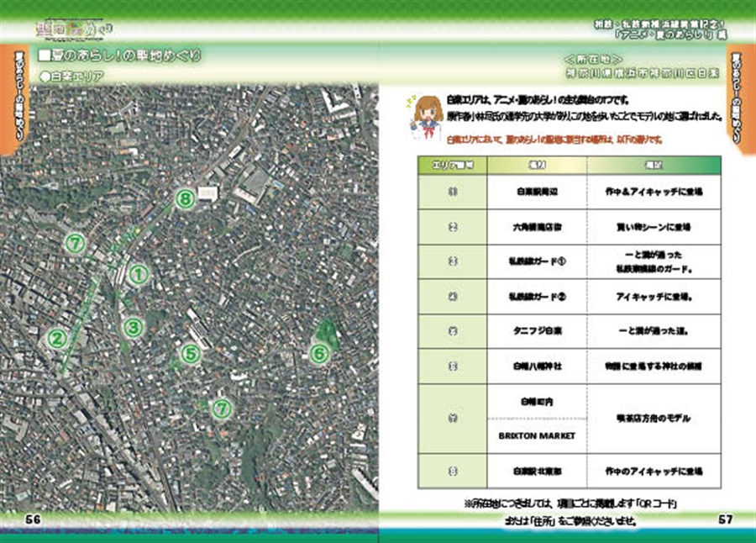756x543 pixels.
Task: Click map marker 6 beside the green park
Action: pos(318,354)
